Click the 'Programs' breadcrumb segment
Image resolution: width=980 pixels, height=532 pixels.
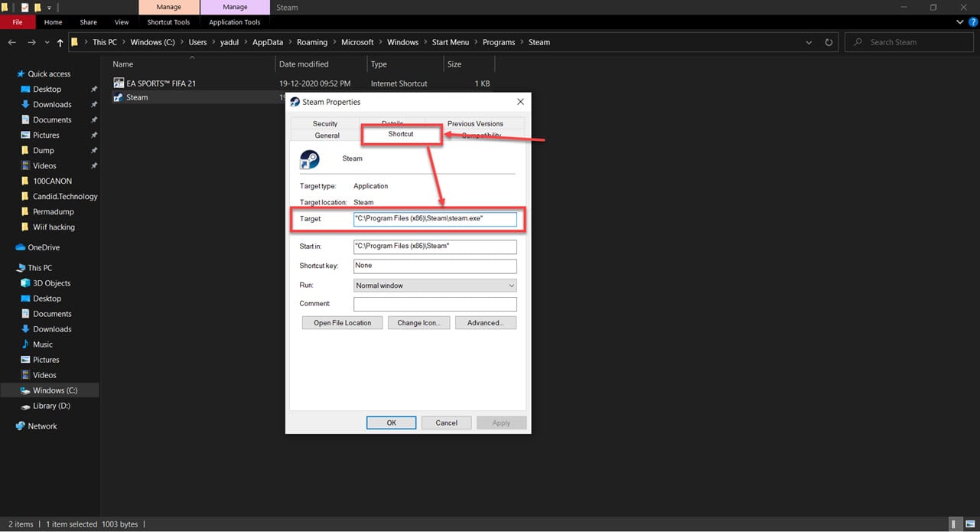coord(499,42)
